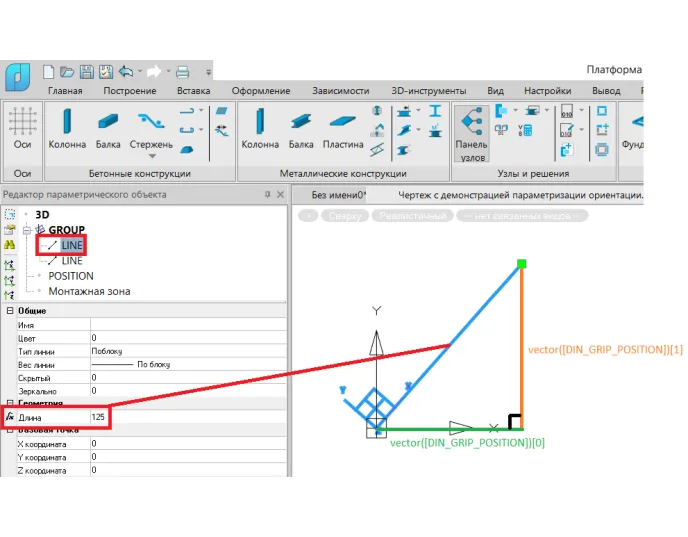688x537 pixels.
Task: Collapse the Общие properties section
Action: tap(10, 311)
